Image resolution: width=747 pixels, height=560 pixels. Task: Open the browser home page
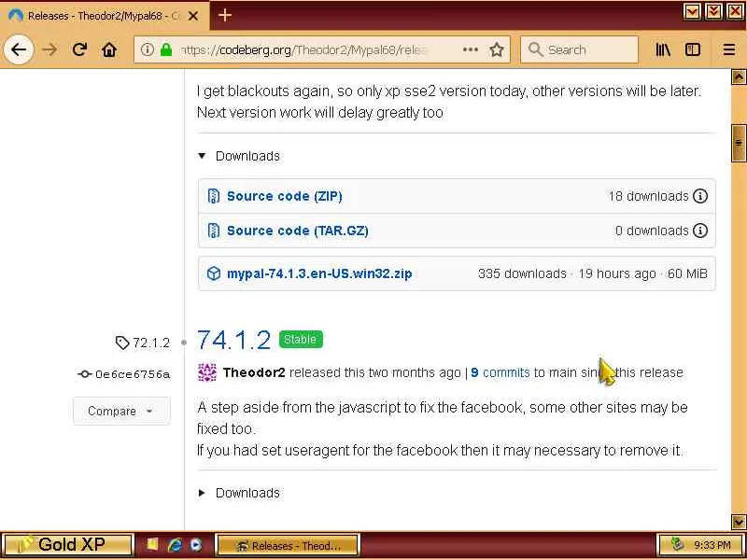point(109,49)
